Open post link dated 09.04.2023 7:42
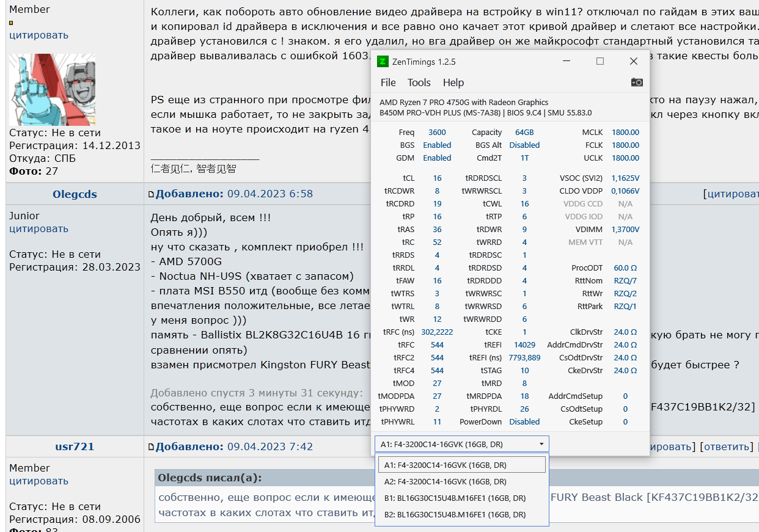Image resolution: width=759 pixels, height=532 pixels. pos(270,446)
